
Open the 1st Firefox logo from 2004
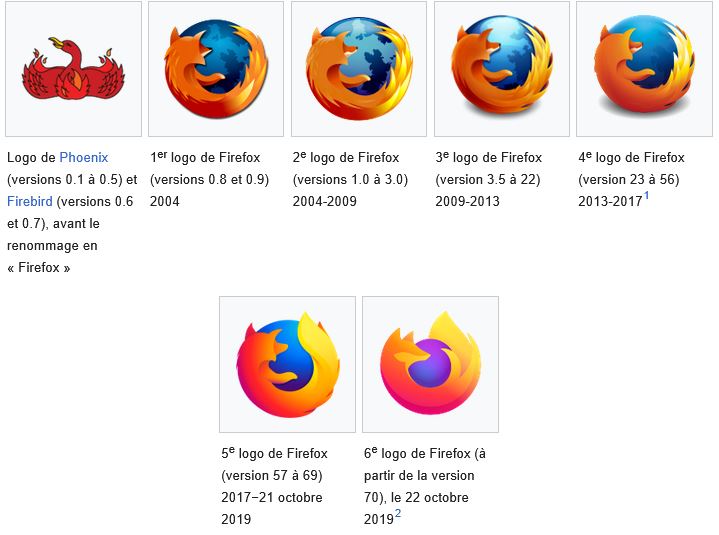(x=216, y=69)
